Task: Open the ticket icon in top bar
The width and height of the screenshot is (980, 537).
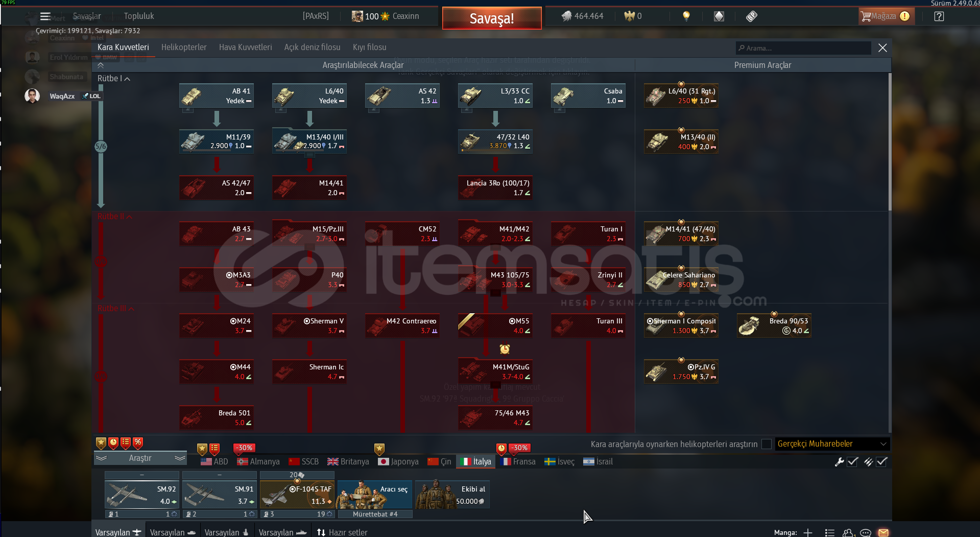Action: click(x=752, y=16)
